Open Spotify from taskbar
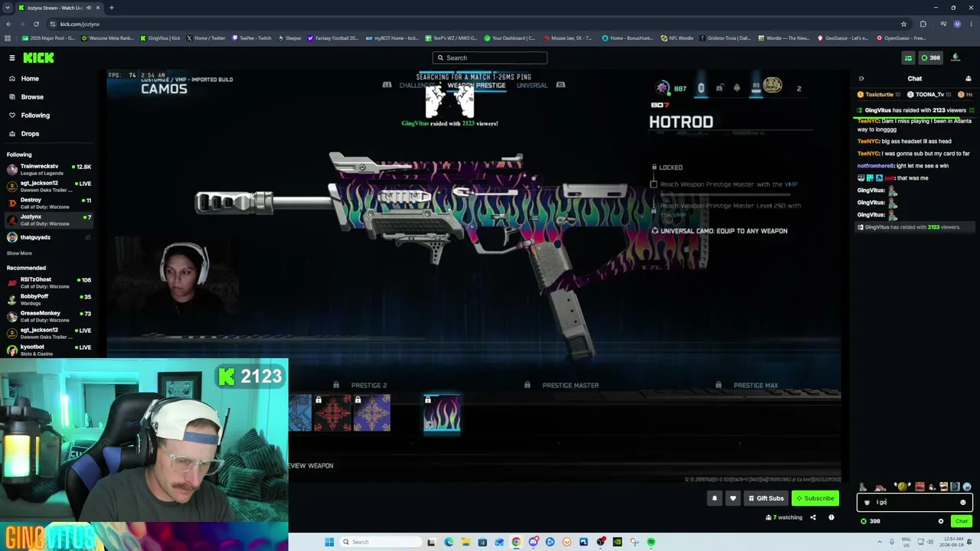The height and width of the screenshot is (551, 980). coord(651,542)
